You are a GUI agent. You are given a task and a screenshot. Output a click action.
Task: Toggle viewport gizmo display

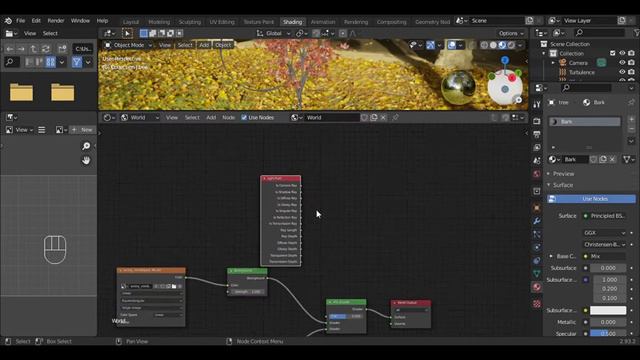coord(430,45)
